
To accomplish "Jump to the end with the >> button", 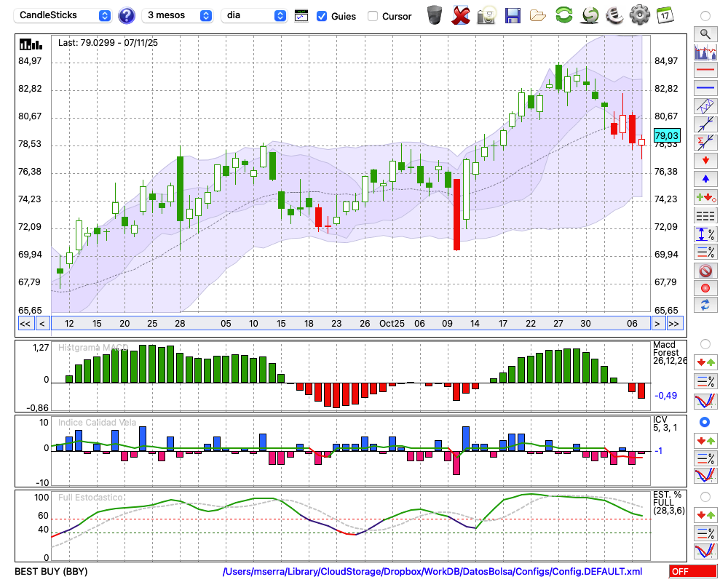I will (x=674, y=324).
